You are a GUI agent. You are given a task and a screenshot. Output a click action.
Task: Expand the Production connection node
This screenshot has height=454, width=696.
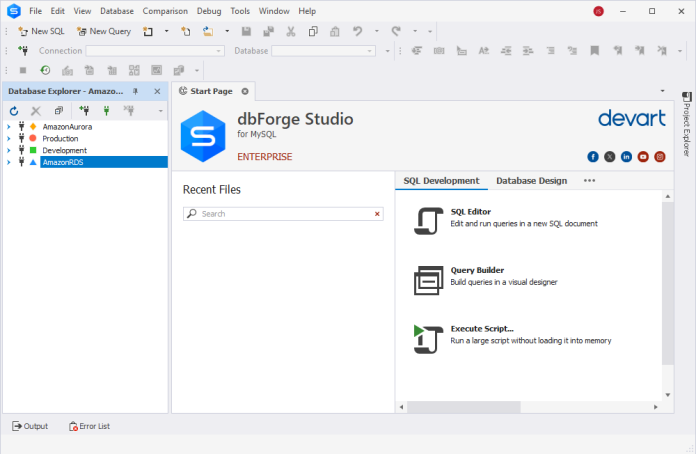9,139
